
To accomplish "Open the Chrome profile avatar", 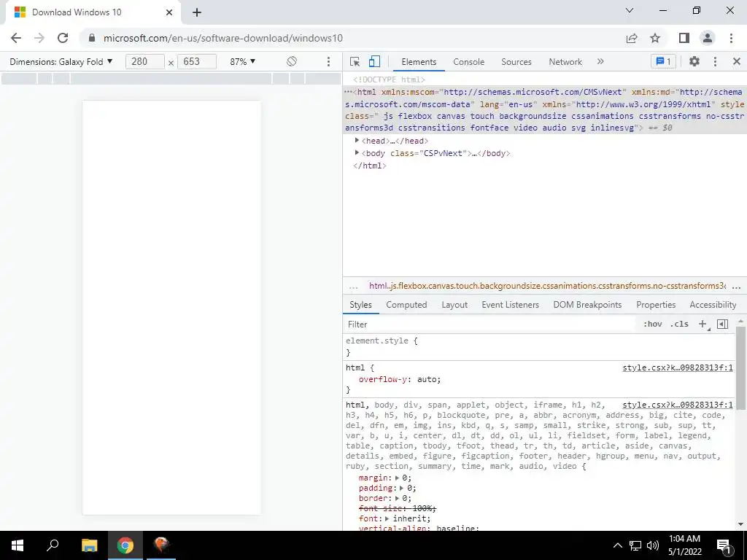I will pos(708,38).
